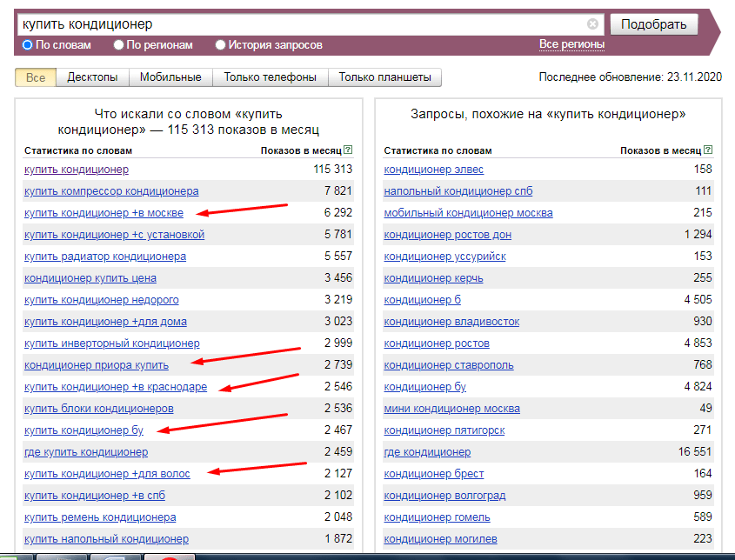The height and width of the screenshot is (560, 735).
Task: Open 'кондиционер керчь' similar query
Action: click(433, 278)
